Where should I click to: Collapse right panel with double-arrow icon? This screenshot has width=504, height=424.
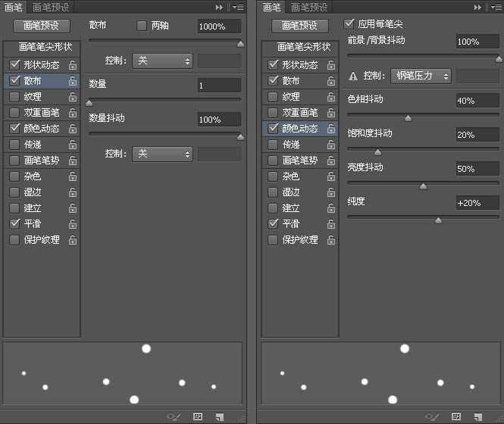click(x=477, y=7)
